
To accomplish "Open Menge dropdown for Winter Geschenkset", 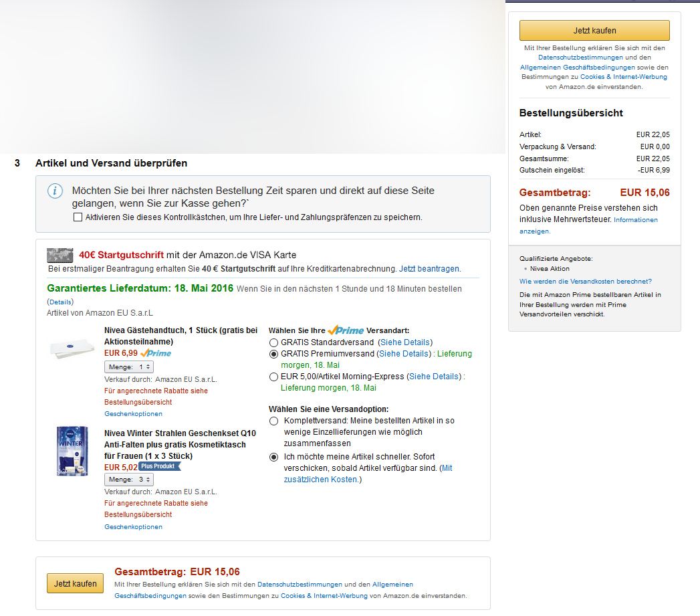I will 129,480.
